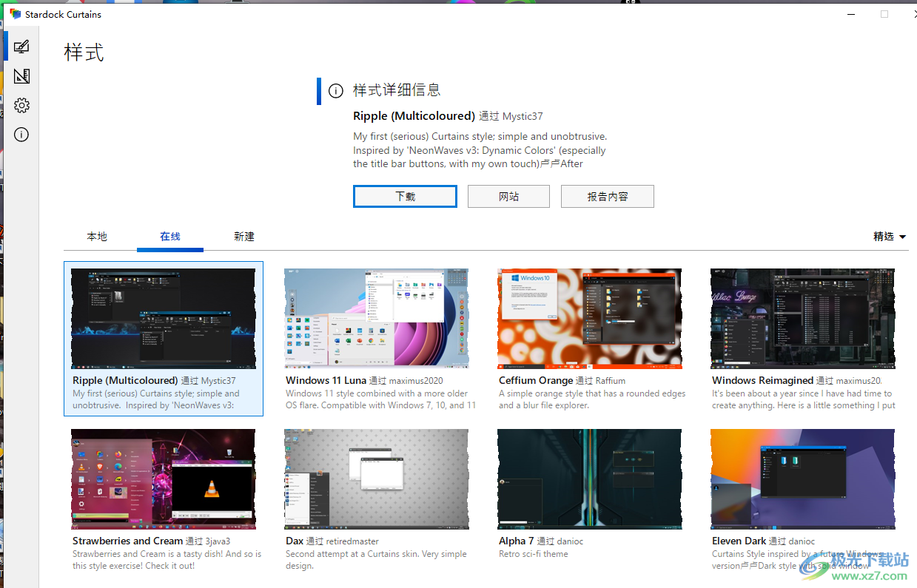
Task: Click the Stardock Curtains title bar logo
Action: (16, 14)
